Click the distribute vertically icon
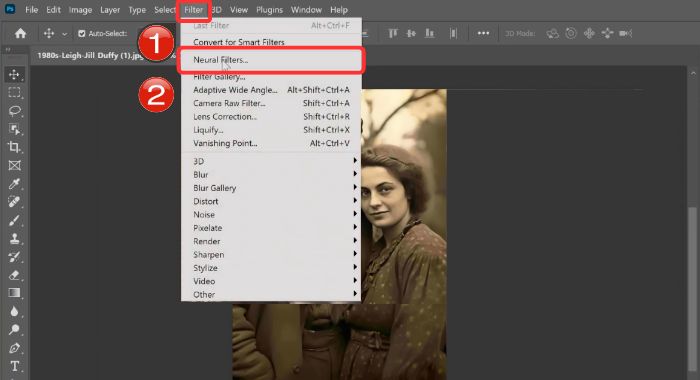This screenshot has height=380, width=700. pyautogui.click(x=453, y=33)
